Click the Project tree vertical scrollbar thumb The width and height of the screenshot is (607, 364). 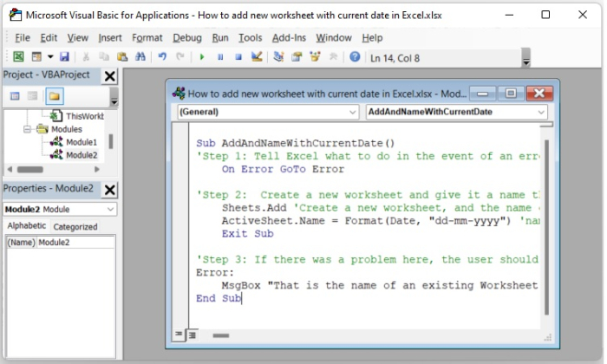111,141
